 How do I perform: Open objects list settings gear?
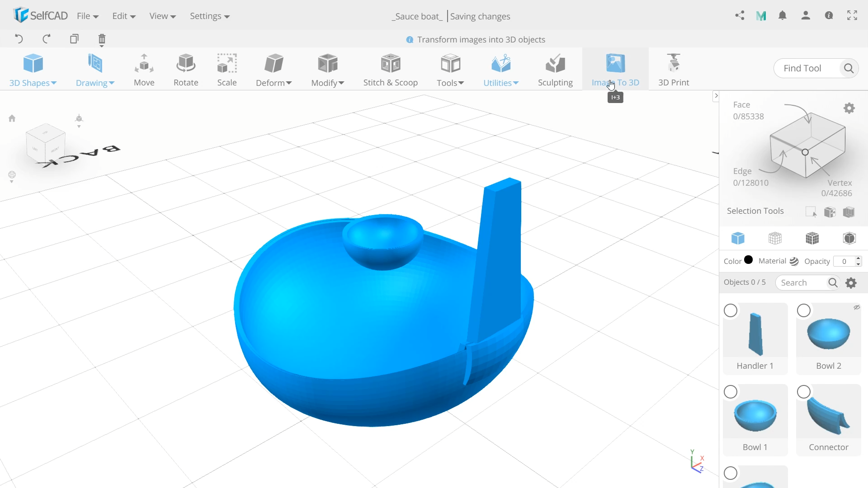[x=851, y=283]
